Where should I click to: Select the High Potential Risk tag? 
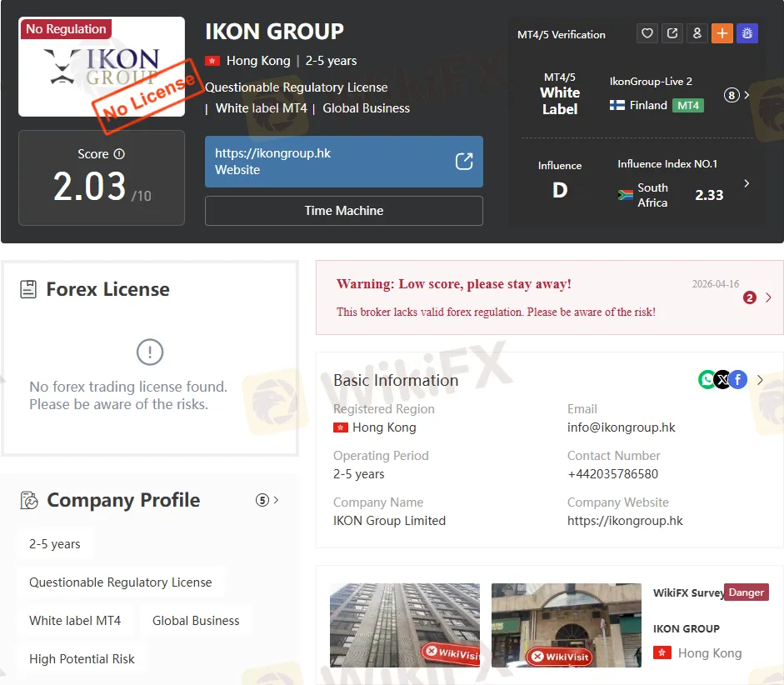pos(82,658)
